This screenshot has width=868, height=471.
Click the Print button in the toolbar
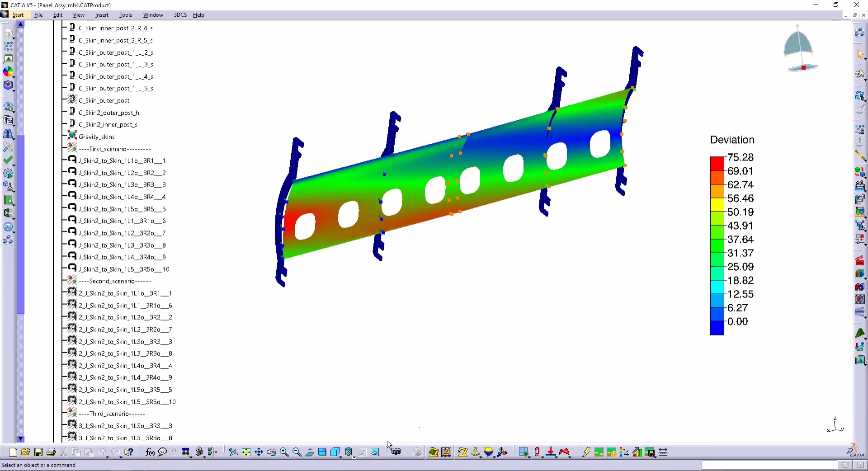(51, 452)
